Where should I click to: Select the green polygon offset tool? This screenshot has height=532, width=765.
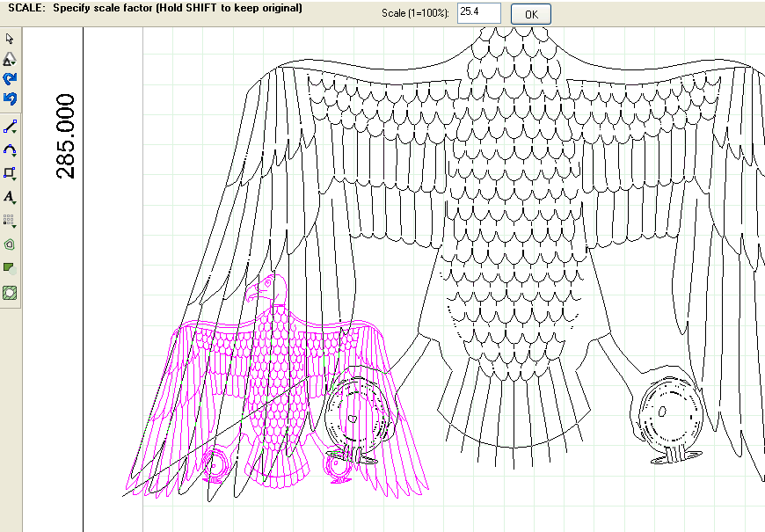pyautogui.click(x=10, y=244)
